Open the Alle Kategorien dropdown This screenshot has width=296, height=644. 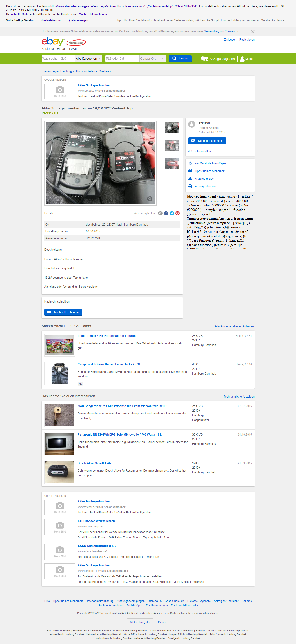coord(89,59)
